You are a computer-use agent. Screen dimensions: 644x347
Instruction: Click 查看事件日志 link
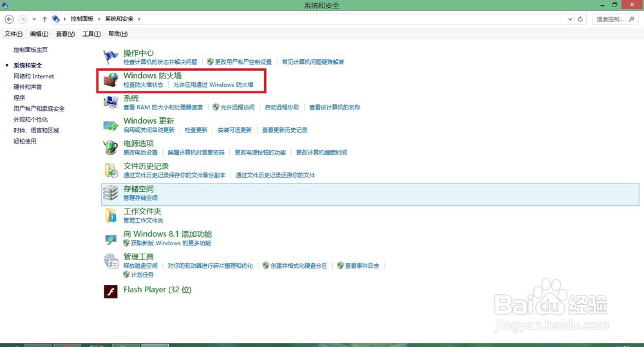362,266
